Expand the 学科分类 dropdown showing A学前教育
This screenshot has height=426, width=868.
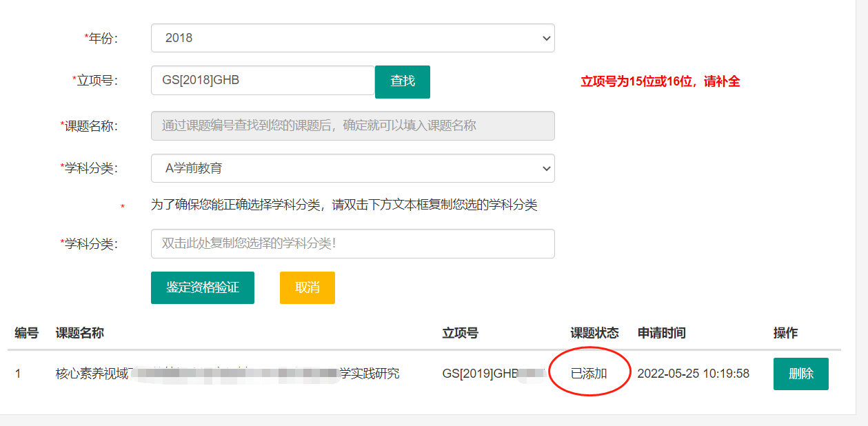point(352,168)
